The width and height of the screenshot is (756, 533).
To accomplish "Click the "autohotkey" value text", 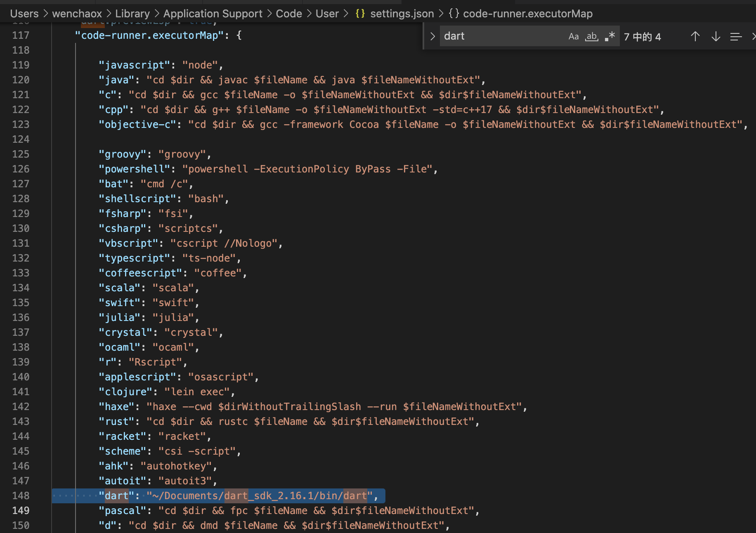I will tap(176, 466).
